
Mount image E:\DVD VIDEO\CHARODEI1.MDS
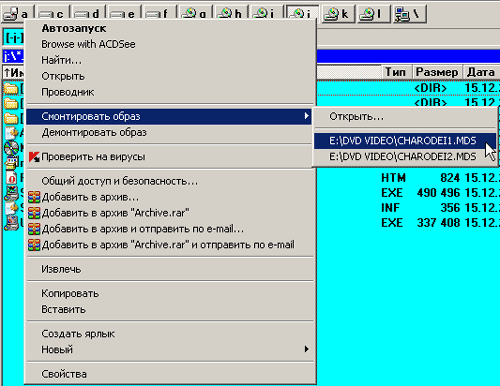click(x=405, y=141)
